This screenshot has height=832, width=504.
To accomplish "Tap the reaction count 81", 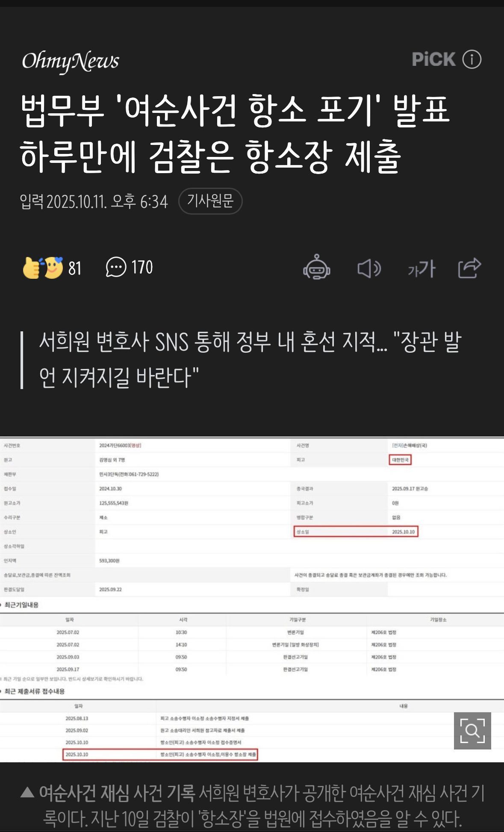I will click(75, 268).
